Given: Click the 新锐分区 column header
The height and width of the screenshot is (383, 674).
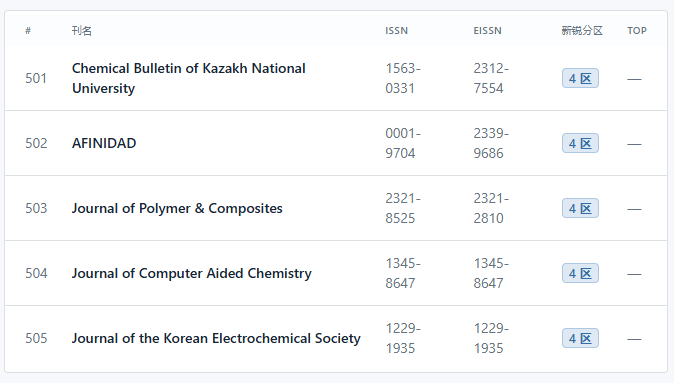Looking at the screenshot, I should pyautogui.click(x=582, y=31).
